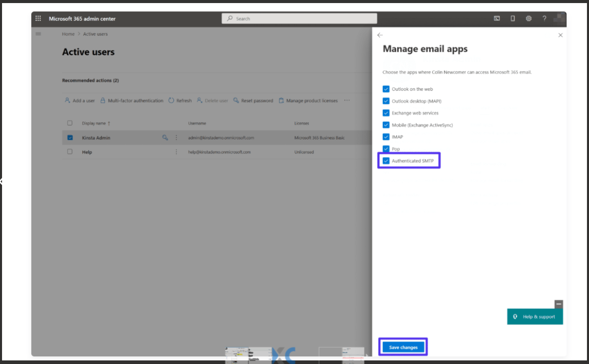Open the three-dot menu for Help user
589x364 pixels.
(177, 152)
